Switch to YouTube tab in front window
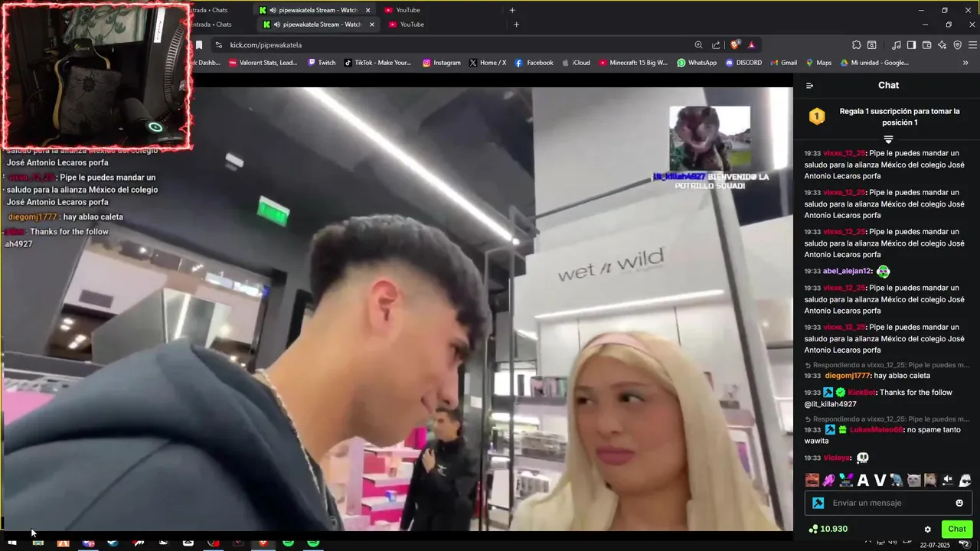The width and height of the screenshot is (980, 551). coord(412,24)
